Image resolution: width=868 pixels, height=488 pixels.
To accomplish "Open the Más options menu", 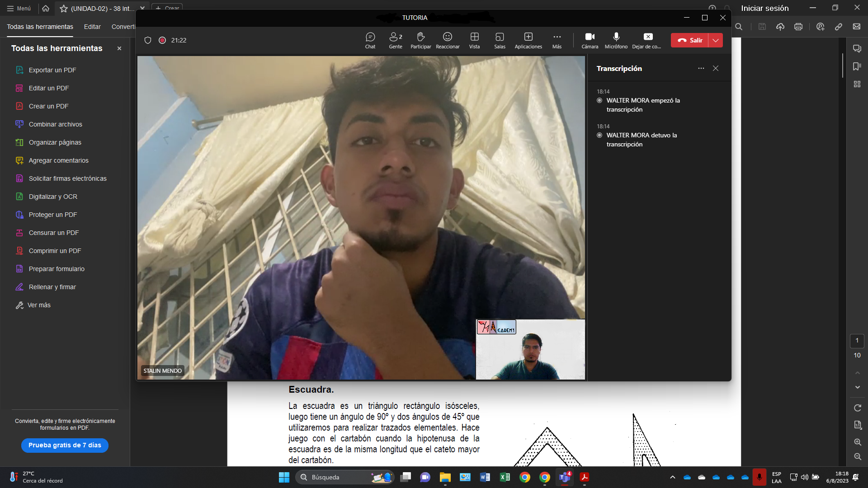I will [x=557, y=40].
